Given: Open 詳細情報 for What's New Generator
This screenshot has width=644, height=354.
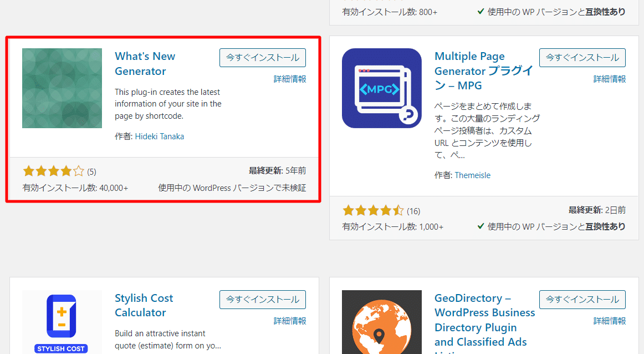Looking at the screenshot, I should coord(290,79).
